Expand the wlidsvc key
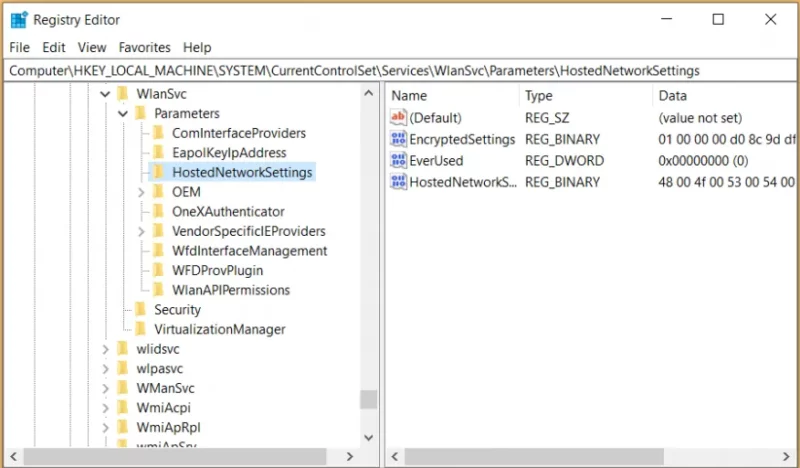 (x=105, y=349)
